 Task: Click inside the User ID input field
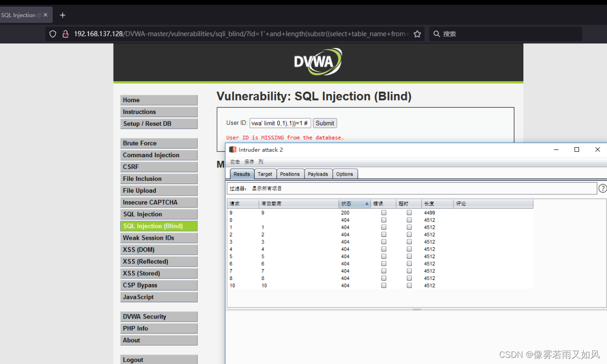pyautogui.click(x=280, y=123)
